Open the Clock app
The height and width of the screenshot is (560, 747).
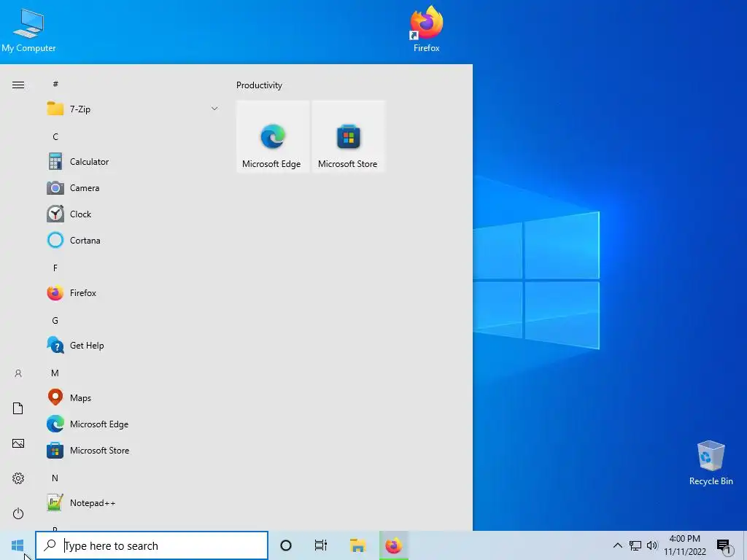point(132,214)
